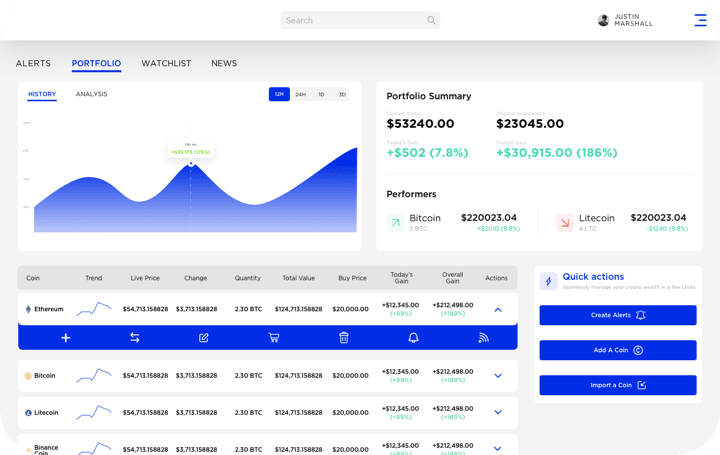
Task: Click the search magnifier icon
Action: (x=431, y=20)
